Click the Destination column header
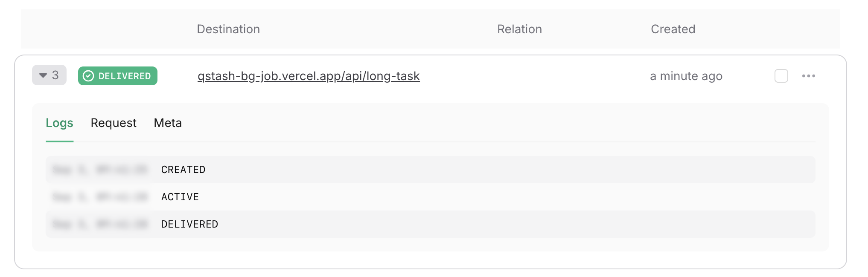Viewport: 868px width, 277px height. [x=228, y=29]
